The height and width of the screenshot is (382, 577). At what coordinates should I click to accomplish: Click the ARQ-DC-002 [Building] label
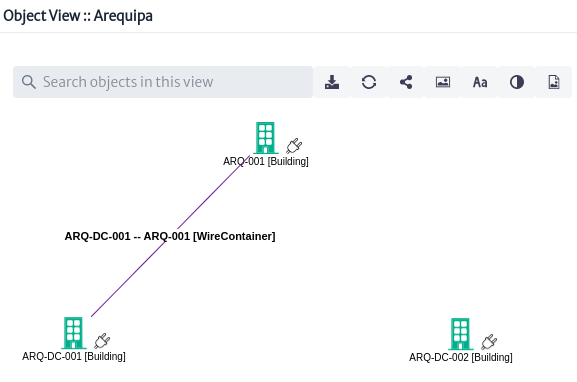[461, 357]
